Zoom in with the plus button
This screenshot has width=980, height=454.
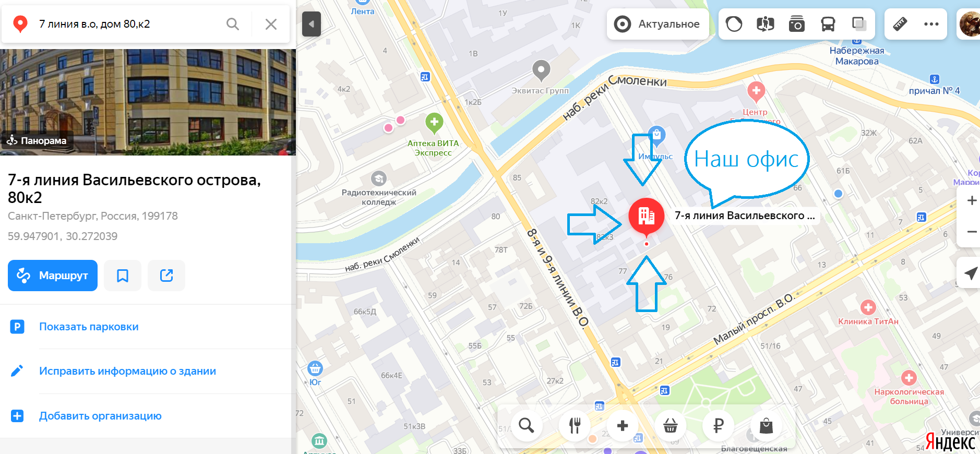coord(971,200)
